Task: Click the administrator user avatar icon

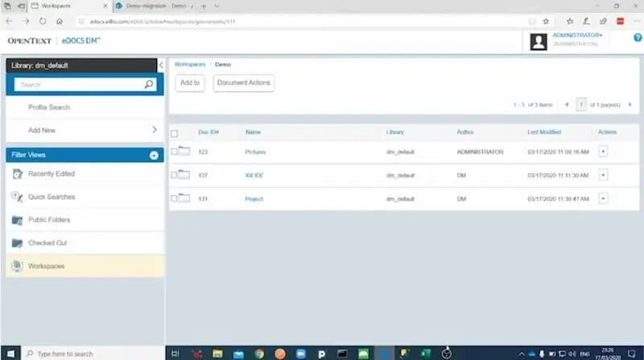Action: click(538, 42)
